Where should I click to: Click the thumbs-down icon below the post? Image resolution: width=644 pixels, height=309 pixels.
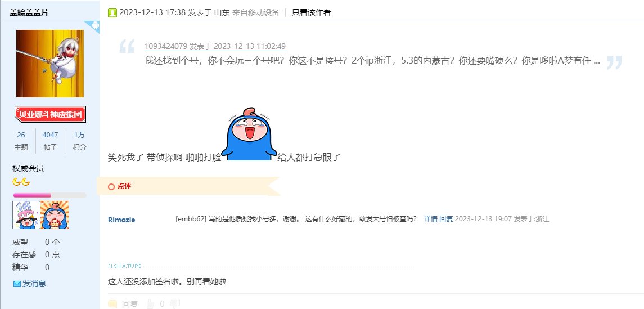(x=175, y=304)
